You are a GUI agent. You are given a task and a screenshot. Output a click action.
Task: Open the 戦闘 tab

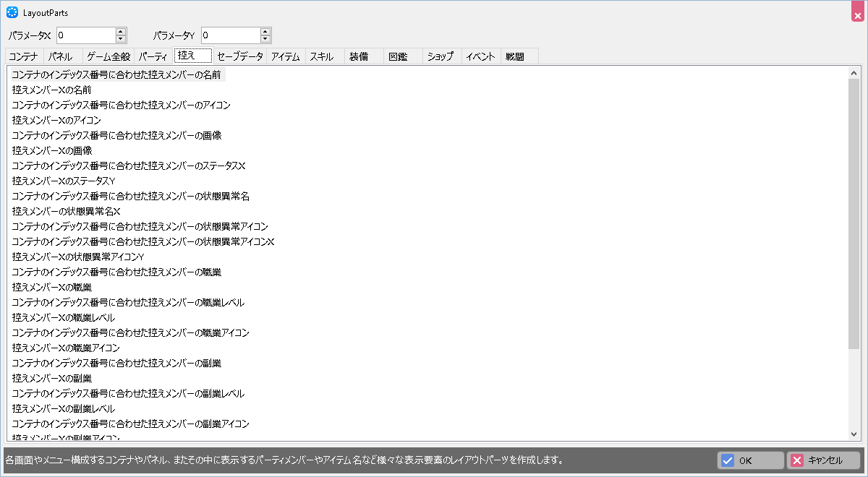pos(515,56)
